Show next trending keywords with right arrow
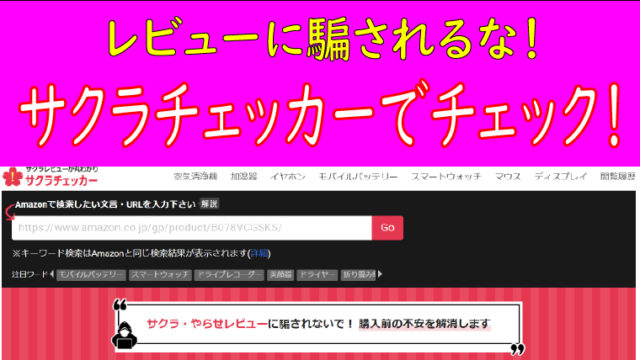Viewport: 640px width, 360px height. pyautogui.click(x=380, y=274)
